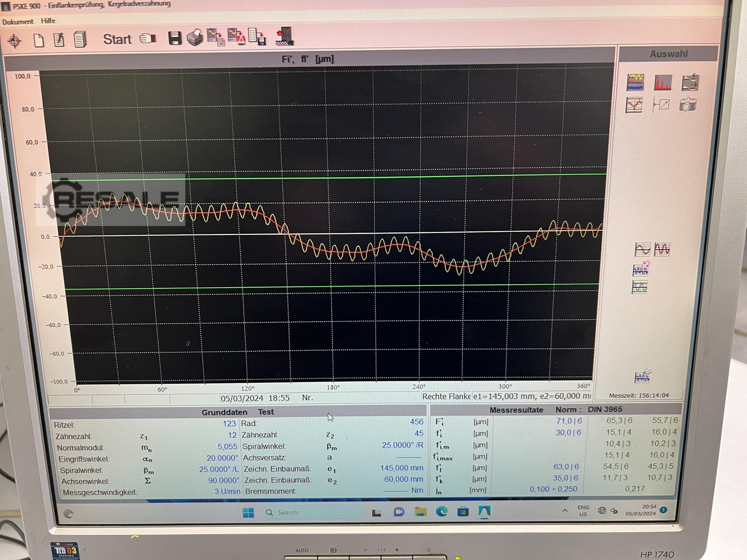Open the edit document icon with pencil
Image resolution: width=747 pixels, height=560 pixels.
click(59, 40)
